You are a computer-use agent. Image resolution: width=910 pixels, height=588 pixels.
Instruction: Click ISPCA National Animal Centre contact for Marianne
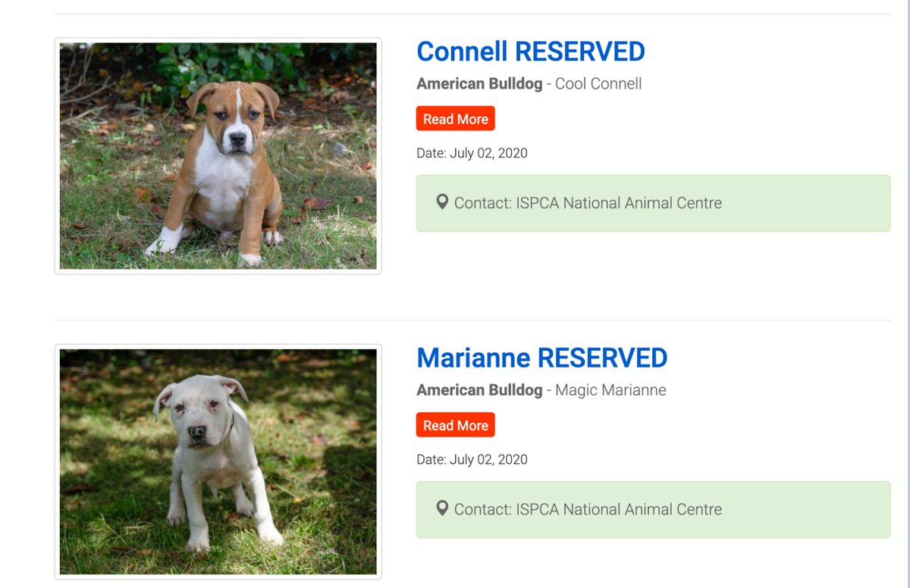pos(588,509)
